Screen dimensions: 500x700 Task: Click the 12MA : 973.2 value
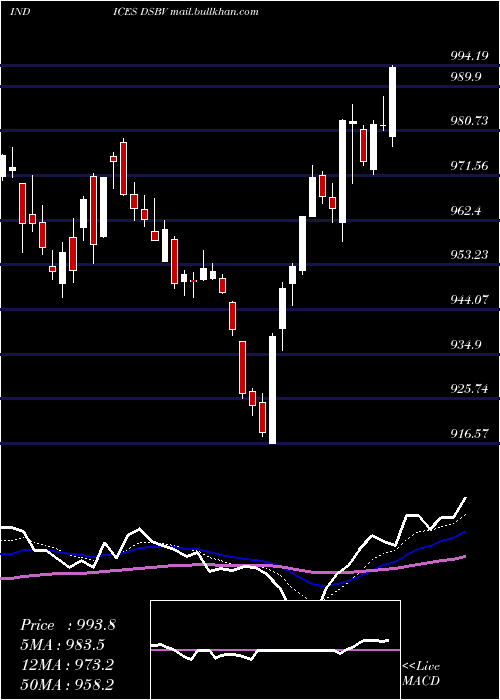(67, 664)
